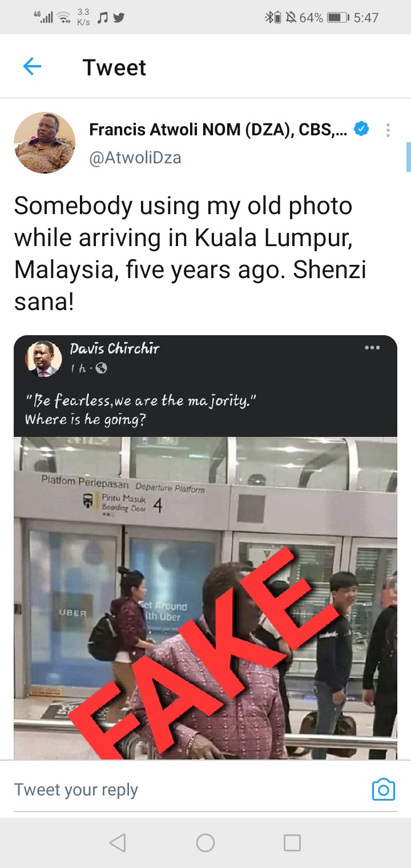The image size is (411, 868).
Task: Tap Davis Chirchir's avatar in screenshot
Action: click(43, 359)
